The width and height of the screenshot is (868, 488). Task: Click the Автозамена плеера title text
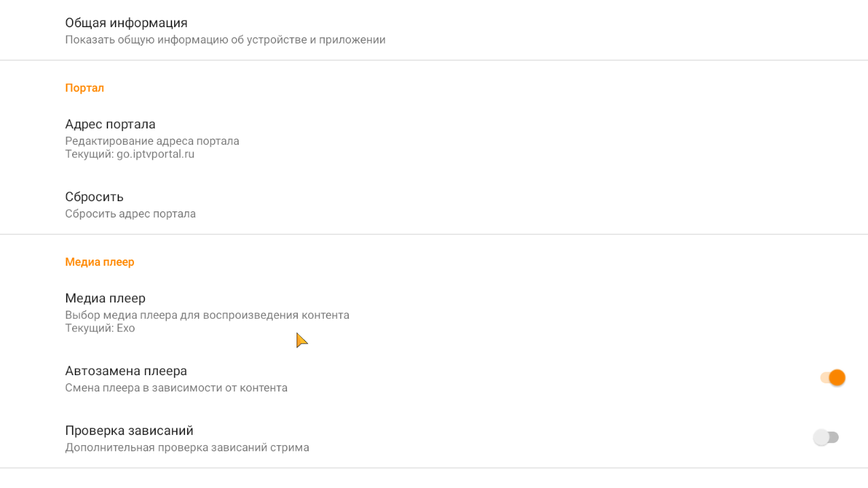[126, 371]
